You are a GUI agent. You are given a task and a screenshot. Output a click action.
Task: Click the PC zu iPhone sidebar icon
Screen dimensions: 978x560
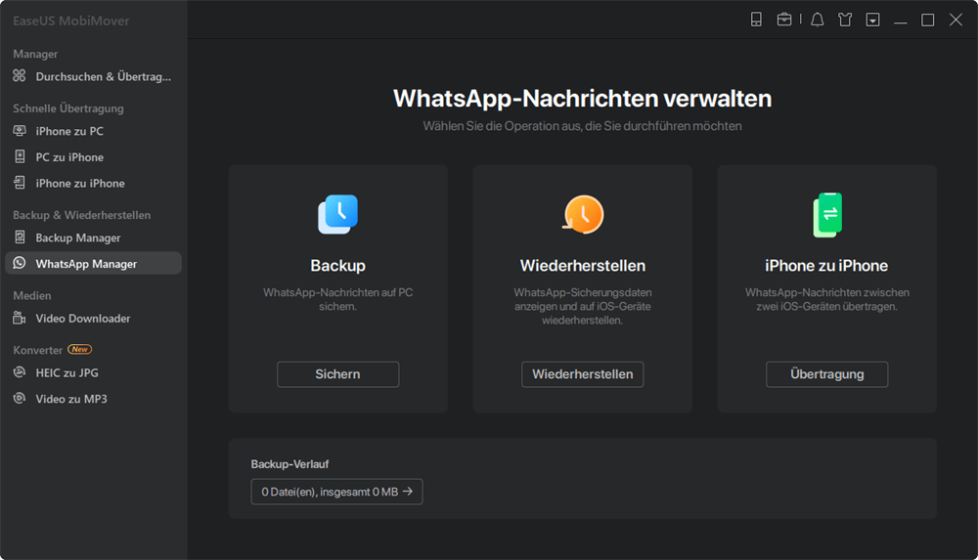click(x=20, y=156)
